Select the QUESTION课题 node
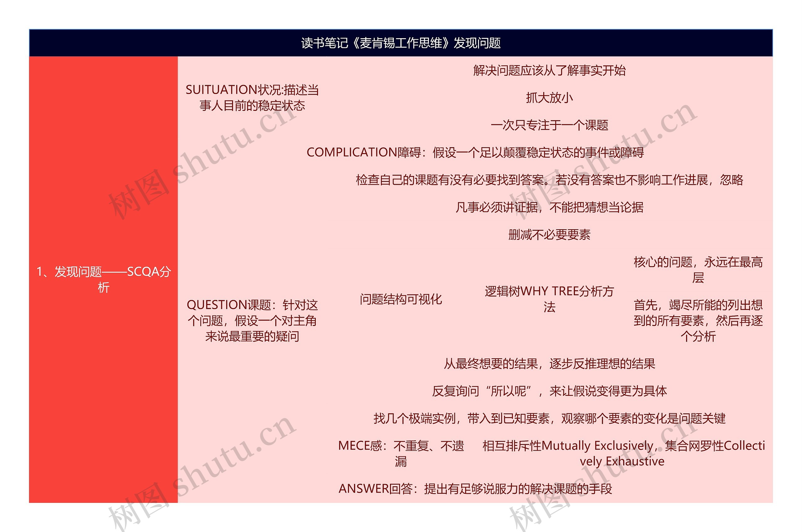 pyautogui.click(x=252, y=321)
